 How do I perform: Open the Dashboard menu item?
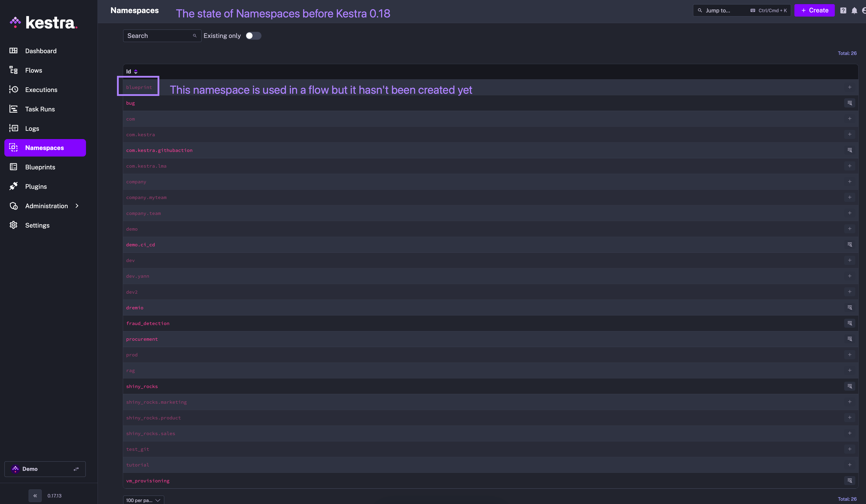tap(41, 51)
